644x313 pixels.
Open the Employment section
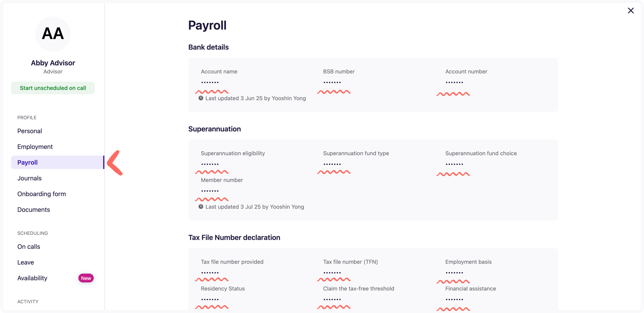coord(35,147)
